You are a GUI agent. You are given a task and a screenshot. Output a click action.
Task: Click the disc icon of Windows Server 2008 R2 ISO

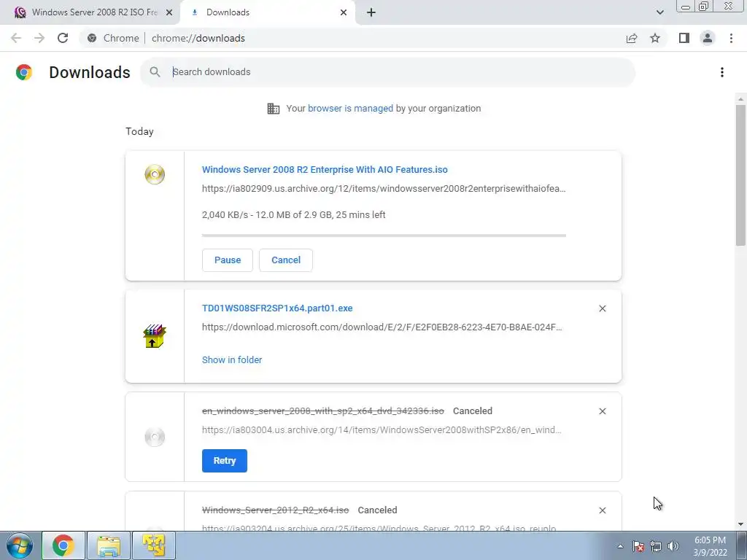pyautogui.click(x=155, y=174)
